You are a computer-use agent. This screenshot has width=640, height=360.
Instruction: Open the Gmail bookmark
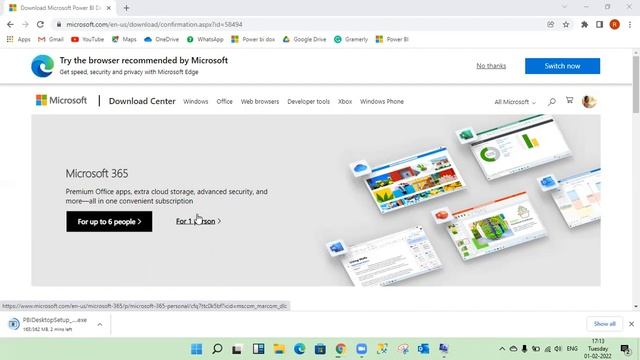[51, 39]
